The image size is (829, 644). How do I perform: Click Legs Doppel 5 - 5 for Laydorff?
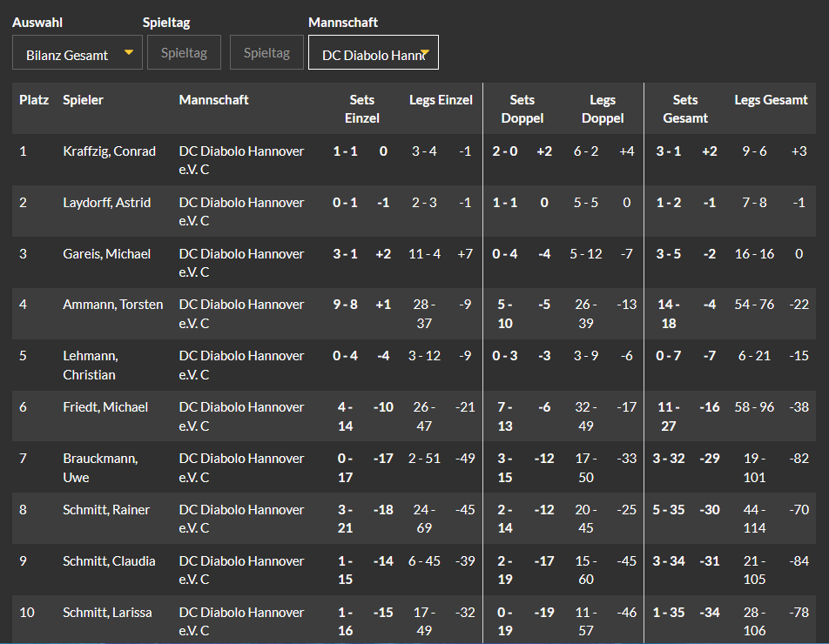pyautogui.click(x=586, y=203)
